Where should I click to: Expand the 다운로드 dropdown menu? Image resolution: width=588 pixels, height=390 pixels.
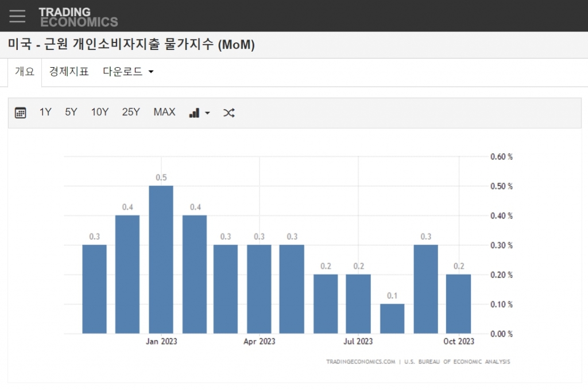pos(128,72)
